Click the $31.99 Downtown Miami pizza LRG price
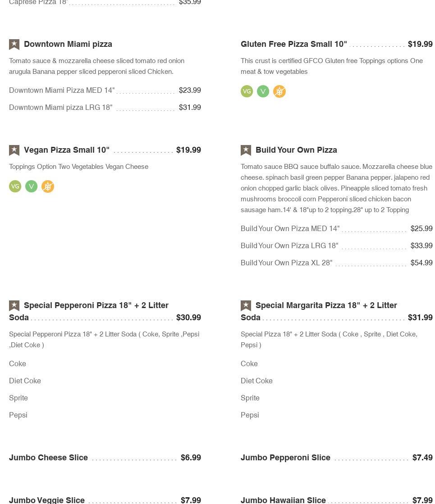Screen dimensions: 435x504 point(190,108)
